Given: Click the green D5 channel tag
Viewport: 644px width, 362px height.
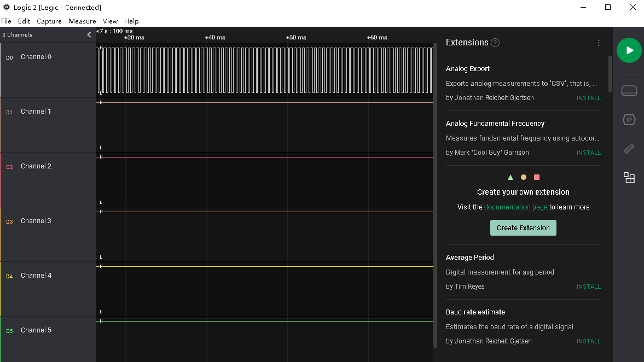Looking at the screenshot, I should [9, 331].
